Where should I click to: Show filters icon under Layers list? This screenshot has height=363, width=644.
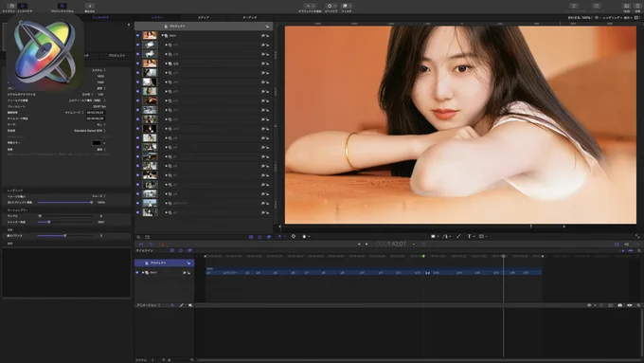pos(269,237)
